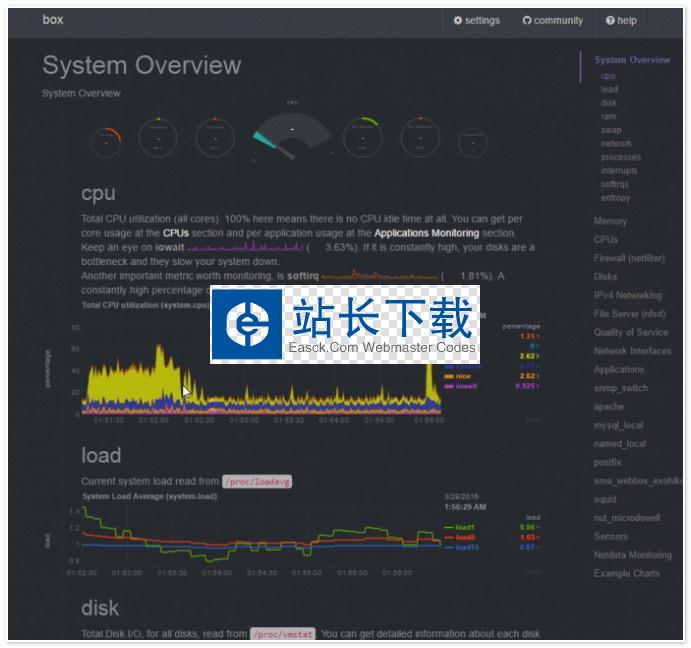Select System Overview in the sidebar
The height and width of the screenshot is (648, 691).
point(632,60)
